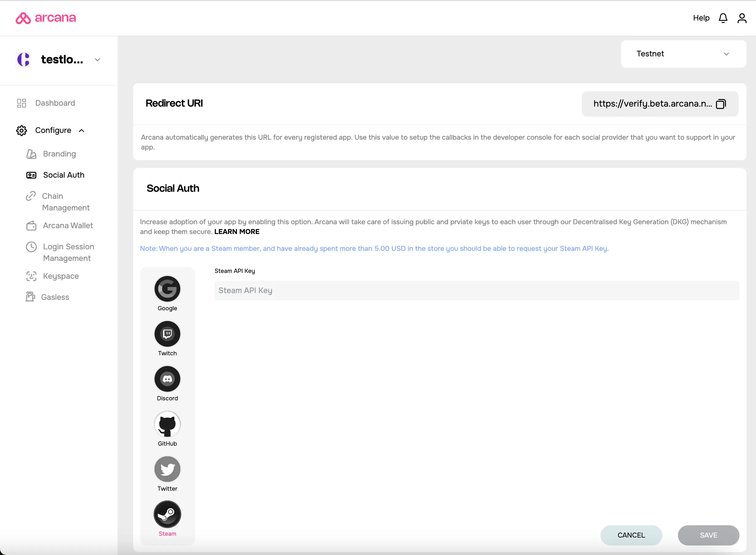Click the Social Auth section heading

click(x=173, y=188)
